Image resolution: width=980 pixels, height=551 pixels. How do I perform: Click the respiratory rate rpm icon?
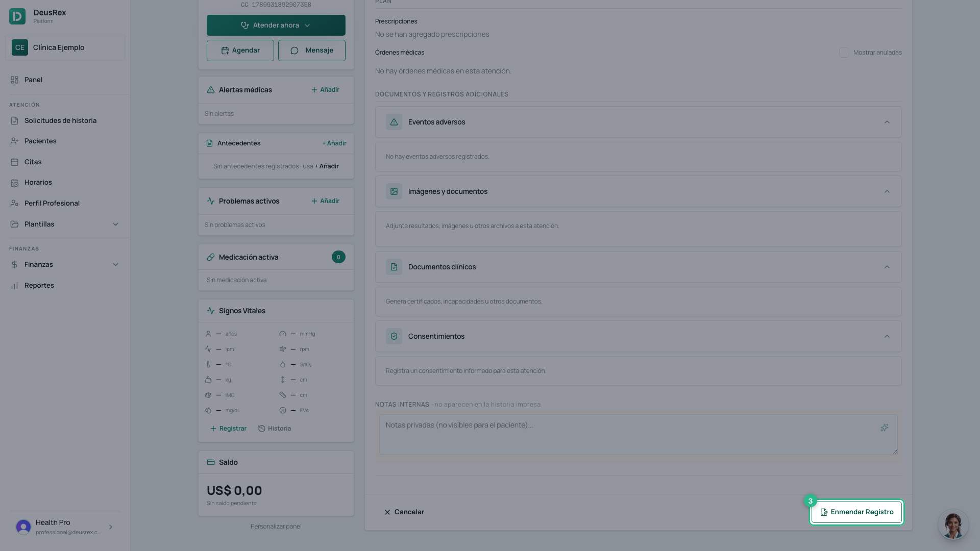[283, 349]
